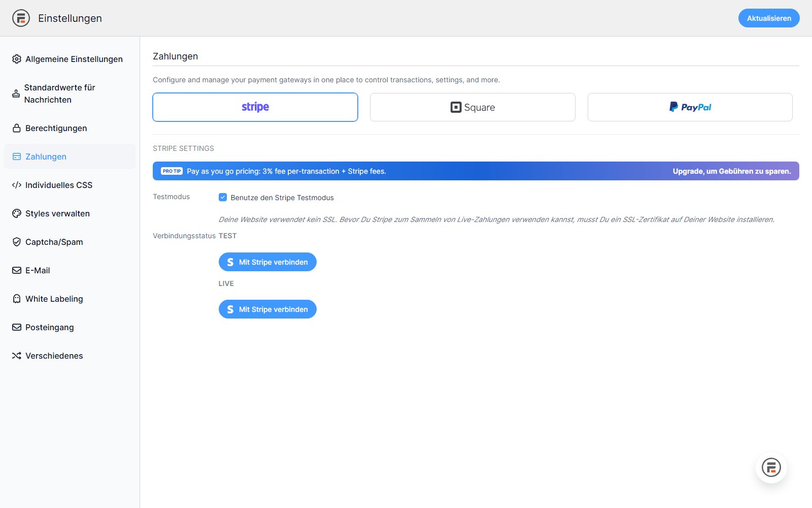The width and height of the screenshot is (812, 508).
Task: Click the Einstellungen page title
Action: point(70,18)
